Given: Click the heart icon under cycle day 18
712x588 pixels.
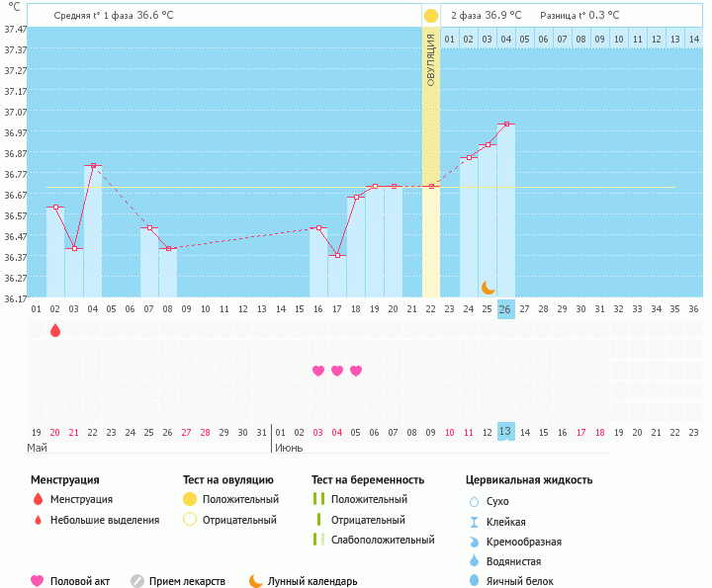Looking at the screenshot, I should [x=356, y=371].
